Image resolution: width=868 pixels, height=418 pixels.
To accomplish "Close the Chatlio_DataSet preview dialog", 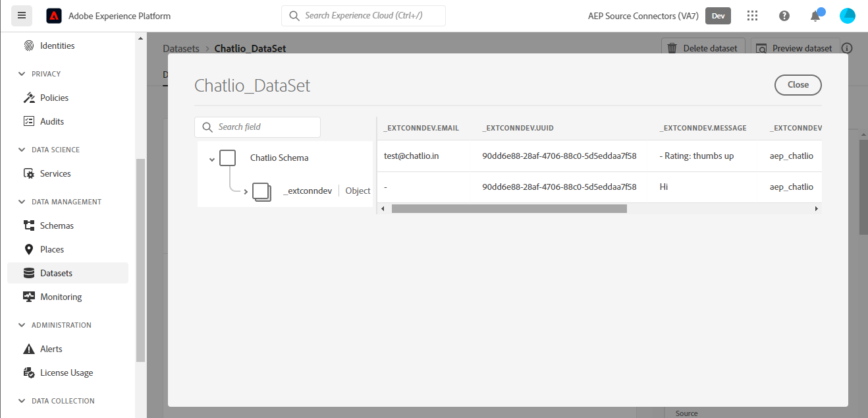I will pyautogui.click(x=798, y=85).
